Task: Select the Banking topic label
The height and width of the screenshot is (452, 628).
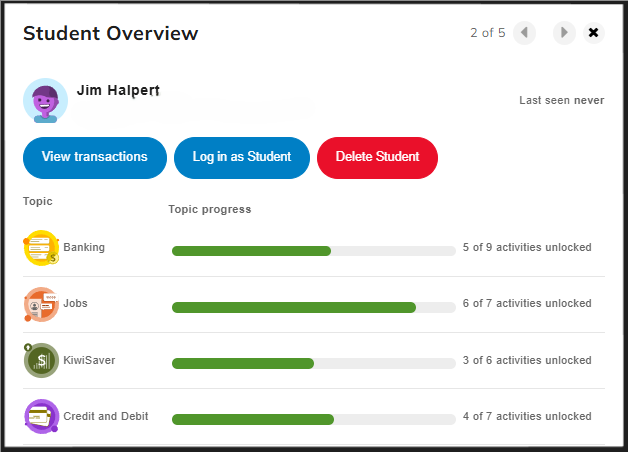Action: click(84, 247)
